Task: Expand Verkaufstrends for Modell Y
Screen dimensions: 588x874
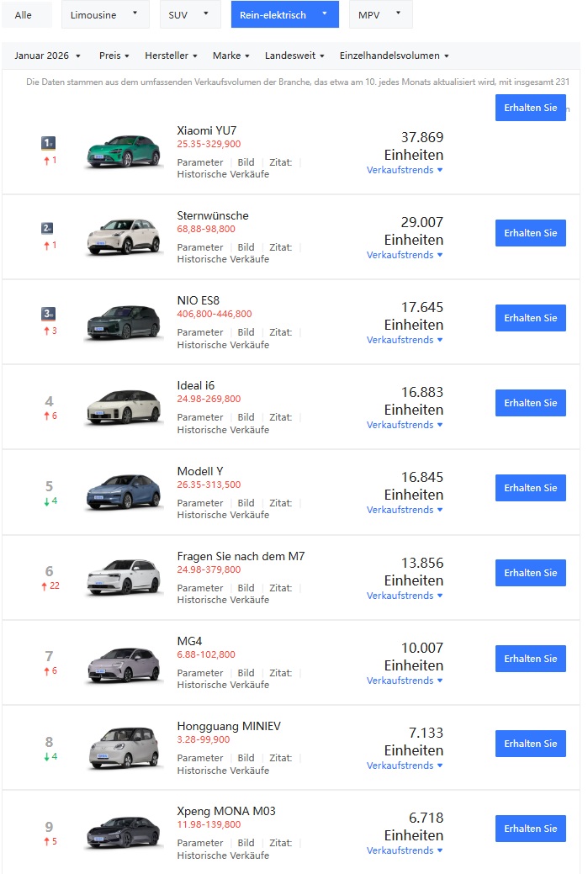Action: pyautogui.click(x=405, y=510)
